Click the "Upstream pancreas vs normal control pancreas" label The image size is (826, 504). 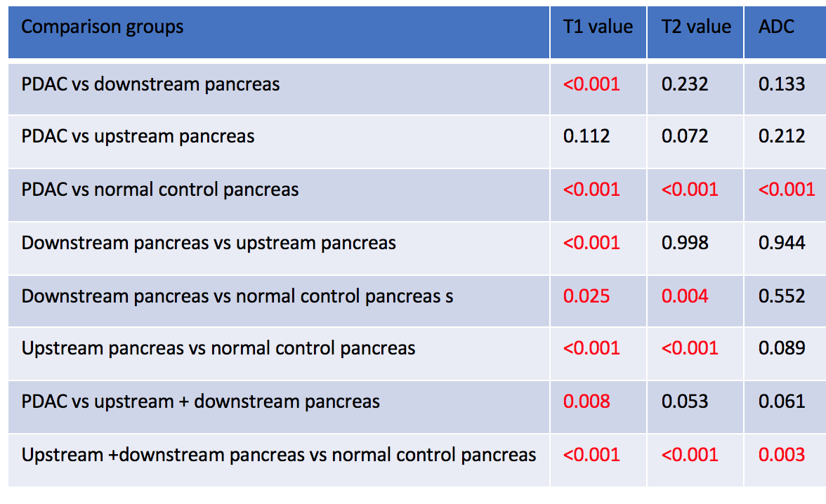(x=218, y=348)
